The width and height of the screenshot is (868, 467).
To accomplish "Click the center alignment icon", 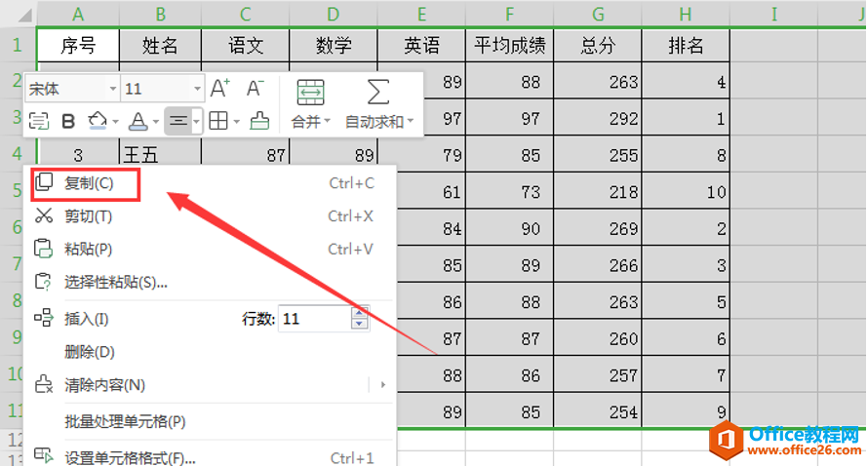I will point(178,121).
